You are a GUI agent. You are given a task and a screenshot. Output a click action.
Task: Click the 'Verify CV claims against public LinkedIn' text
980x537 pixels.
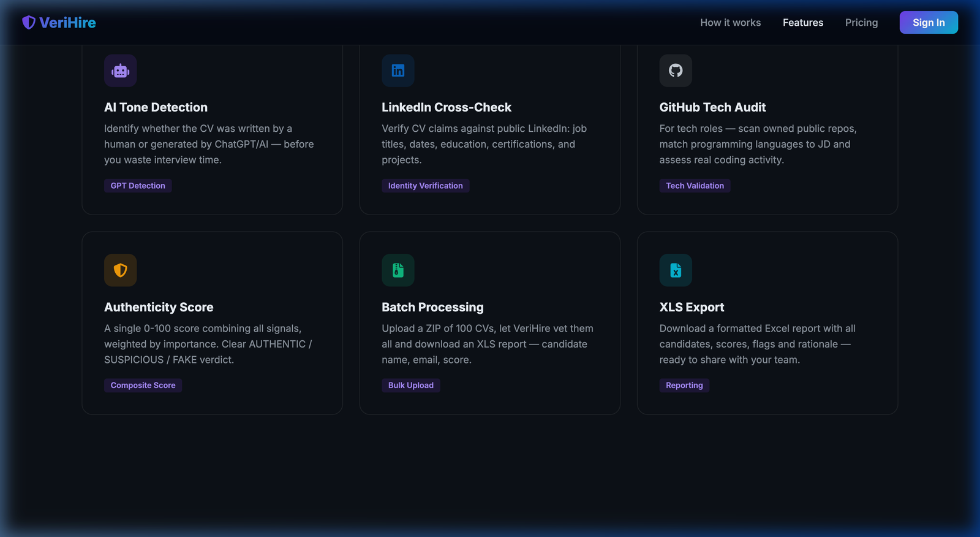[x=484, y=144]
